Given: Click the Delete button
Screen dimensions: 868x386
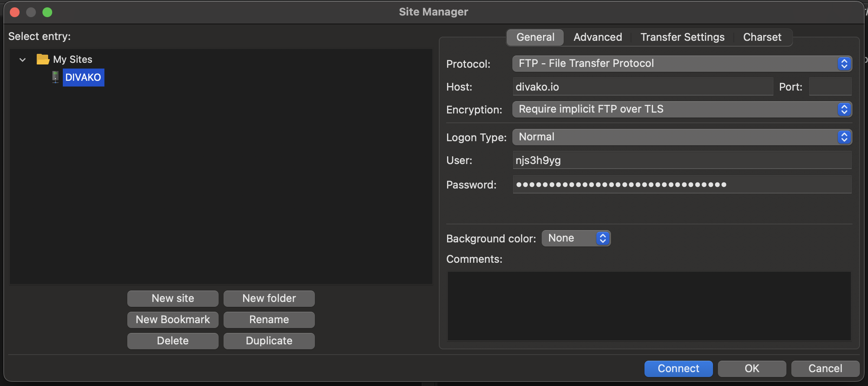Looking at the screenshot, I should pos(173,341).
